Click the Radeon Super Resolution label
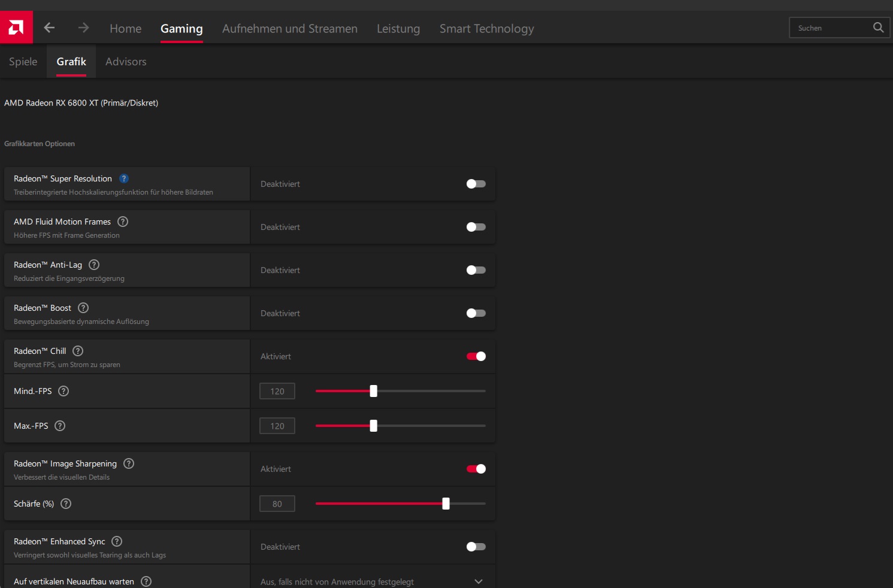The width and height of the screenshot is (893, 588). tap(63, 178)
